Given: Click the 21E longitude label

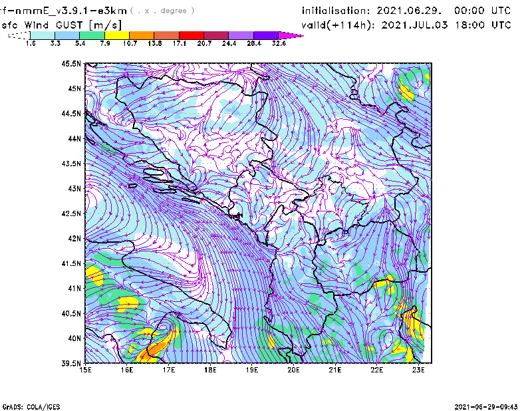Looking at the screenshot, I should tap(335, 370).
